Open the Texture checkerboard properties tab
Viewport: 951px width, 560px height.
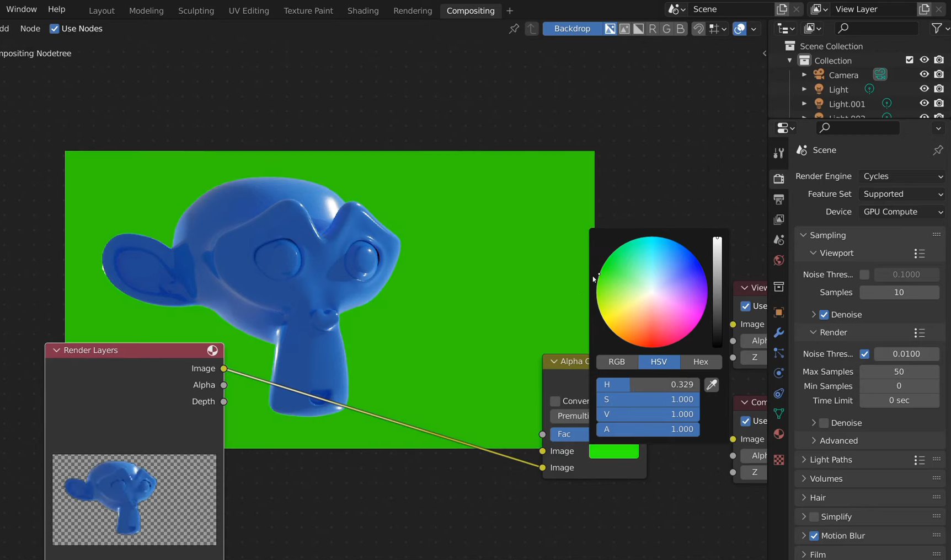point(778,460)
